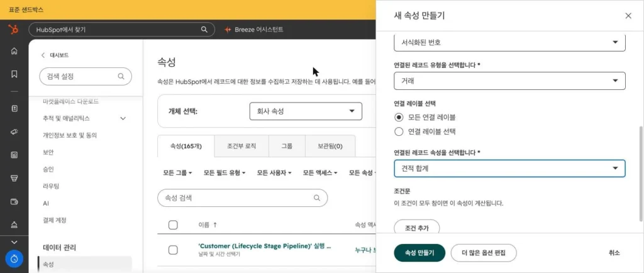Expand 추적 및 애널리틱스 section chevron
The height and width of the screenshot is (273, 644).
[123, 118]
